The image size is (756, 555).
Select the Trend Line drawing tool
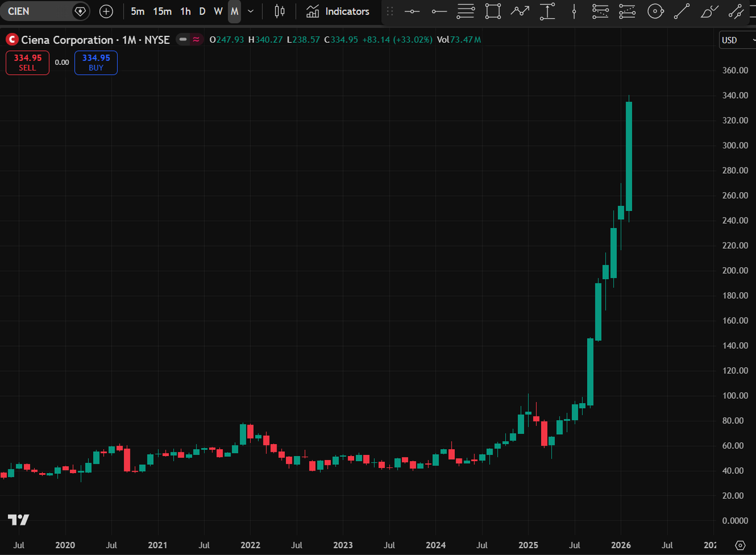(682, 11)
